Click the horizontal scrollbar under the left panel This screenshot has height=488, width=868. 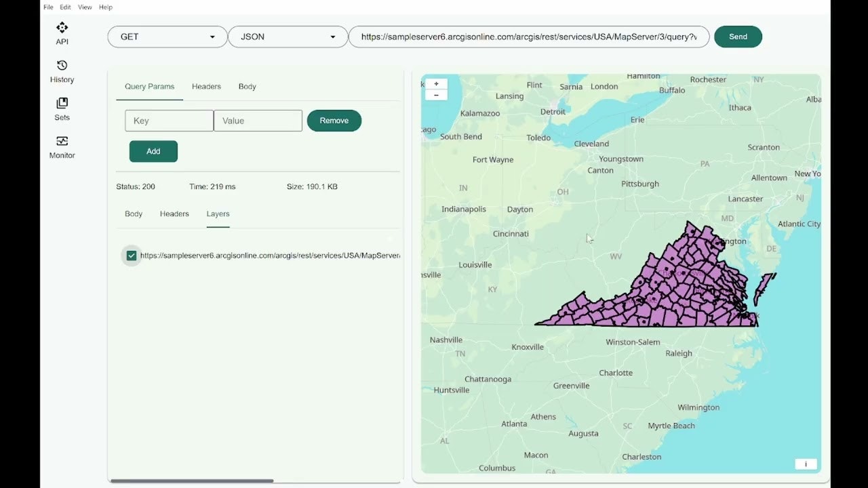point(192,481)
